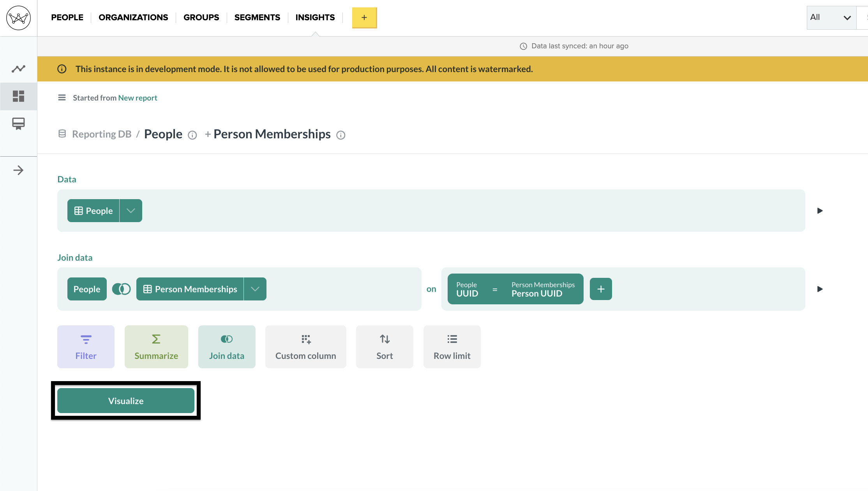Add another join condition with plus
This screenshot has height=491, width=868.
tap(601, 289)
